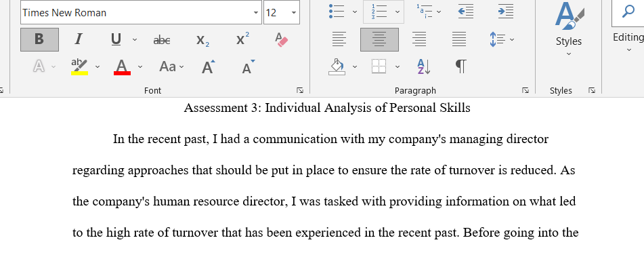The image size is (644, 255).
Task: Click the Find magnifier icon
Action: [x=628, y=12]
